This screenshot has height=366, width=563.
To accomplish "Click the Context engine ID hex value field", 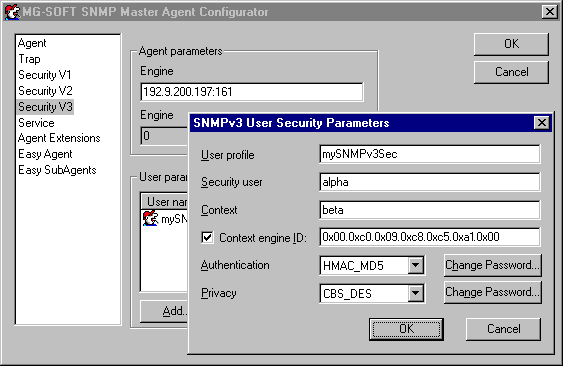I will pos(429,237).
